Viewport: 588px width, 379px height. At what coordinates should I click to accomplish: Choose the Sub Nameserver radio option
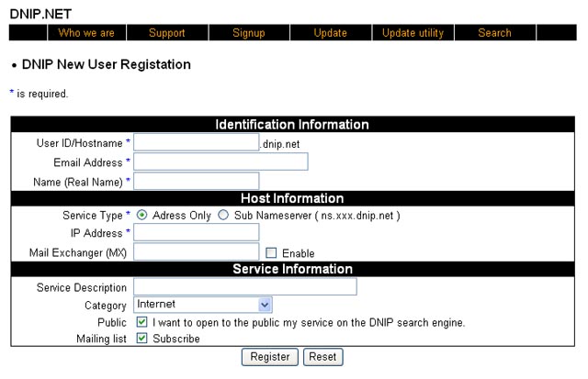click(x=223, y=215)
